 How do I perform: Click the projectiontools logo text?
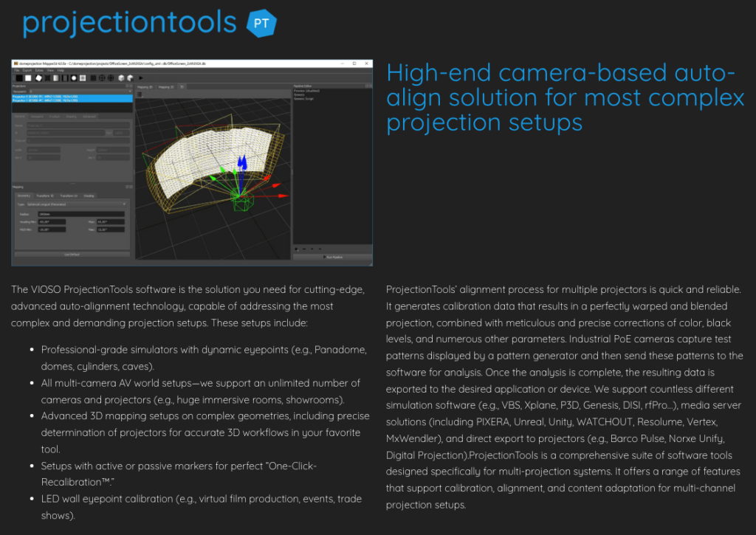(x=129, y=23)
